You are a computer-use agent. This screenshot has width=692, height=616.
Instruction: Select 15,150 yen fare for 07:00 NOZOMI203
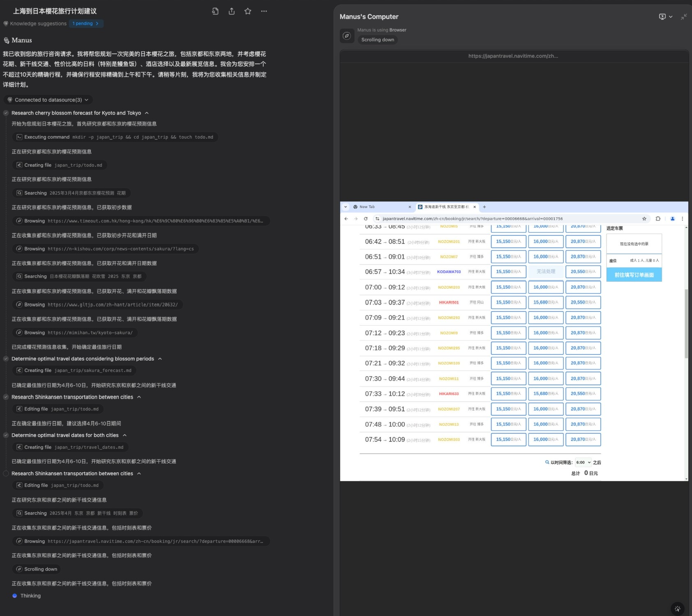click(508, 287)
